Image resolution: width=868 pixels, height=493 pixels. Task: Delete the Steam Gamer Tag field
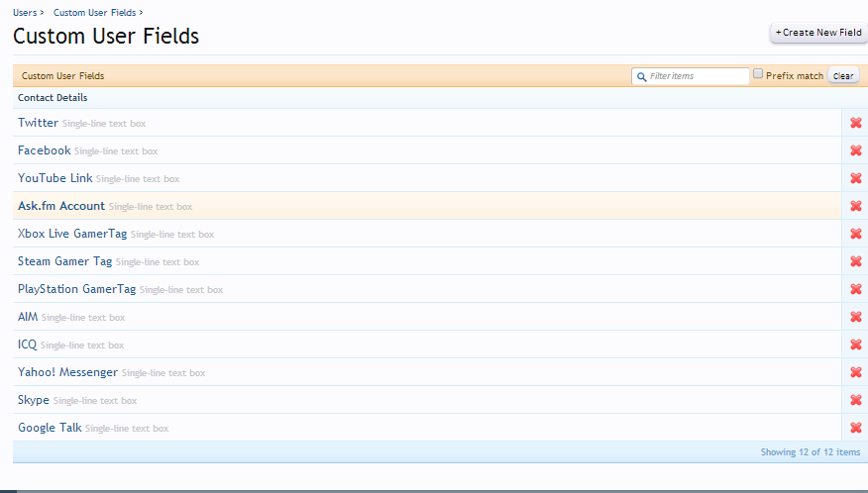pos(856,261)
